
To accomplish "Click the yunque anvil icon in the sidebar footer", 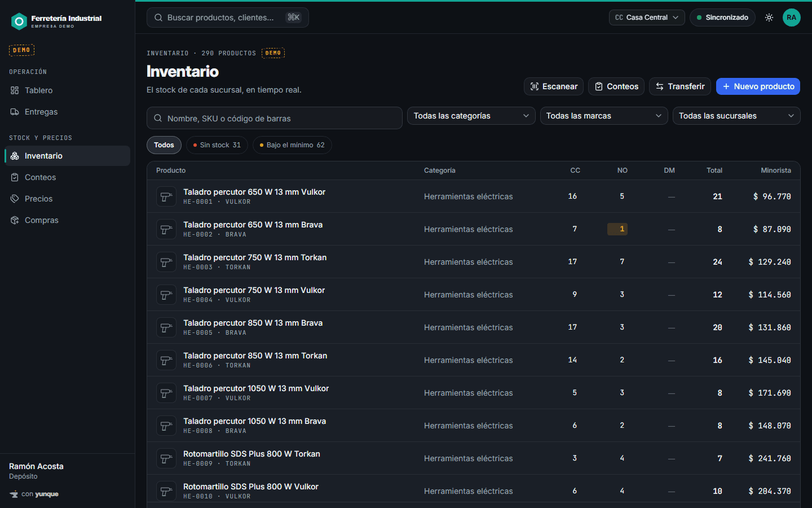I will (14, 494).
